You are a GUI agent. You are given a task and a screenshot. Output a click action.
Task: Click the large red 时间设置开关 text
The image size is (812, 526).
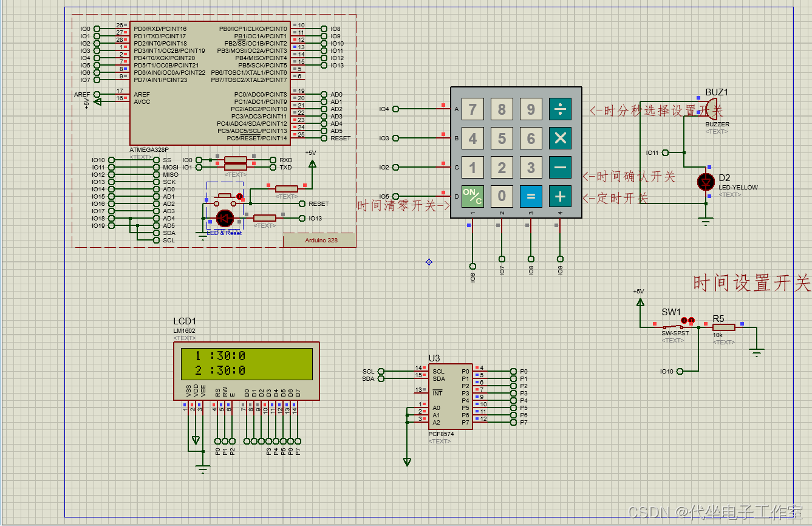tap(752, 283)
